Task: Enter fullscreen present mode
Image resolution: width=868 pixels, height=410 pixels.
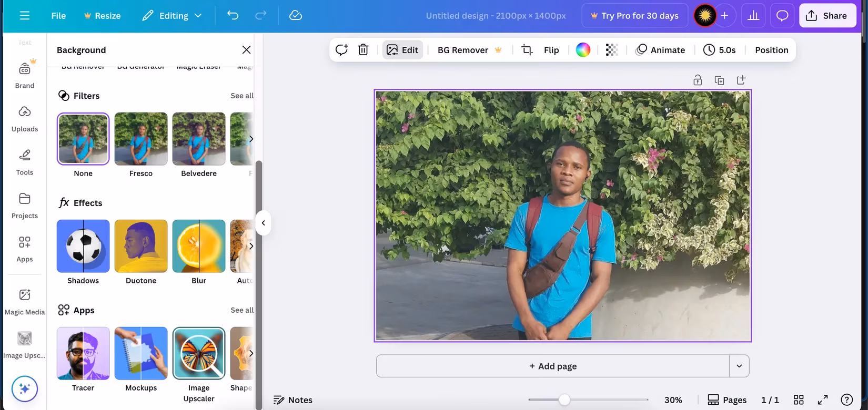Action: click(x=823, y=400)
